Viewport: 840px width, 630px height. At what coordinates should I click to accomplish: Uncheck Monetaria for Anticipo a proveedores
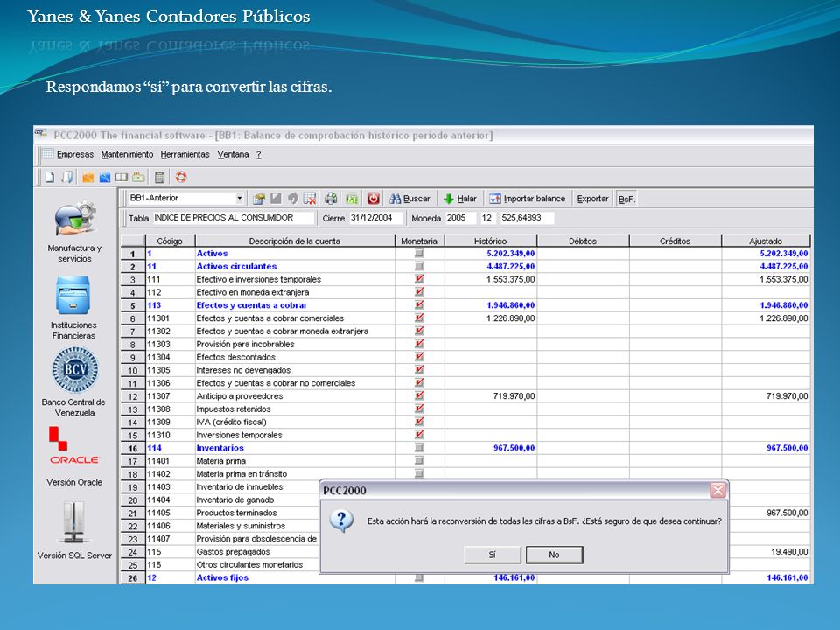(x=419, y=395)
